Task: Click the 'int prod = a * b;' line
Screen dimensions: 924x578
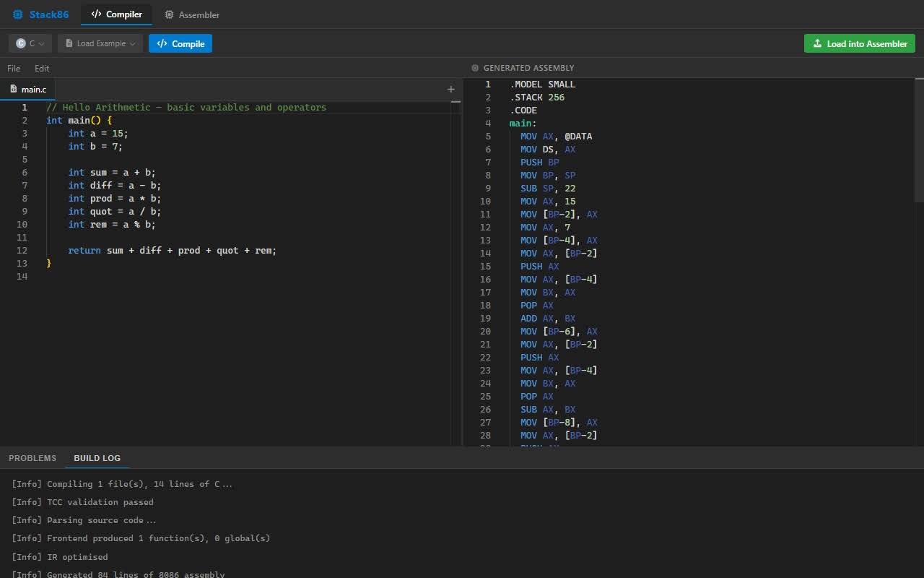Action: [115, 198]
